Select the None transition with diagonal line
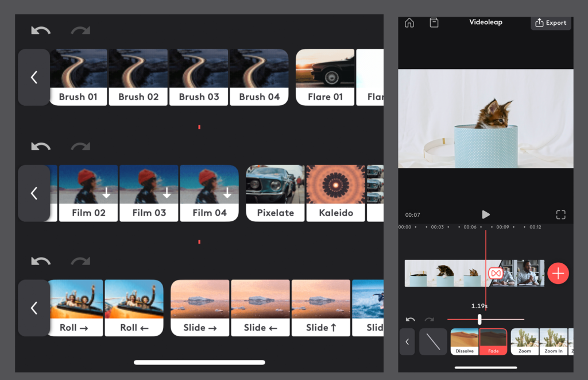The image size is (588, 380). click(x=434, y=341)
